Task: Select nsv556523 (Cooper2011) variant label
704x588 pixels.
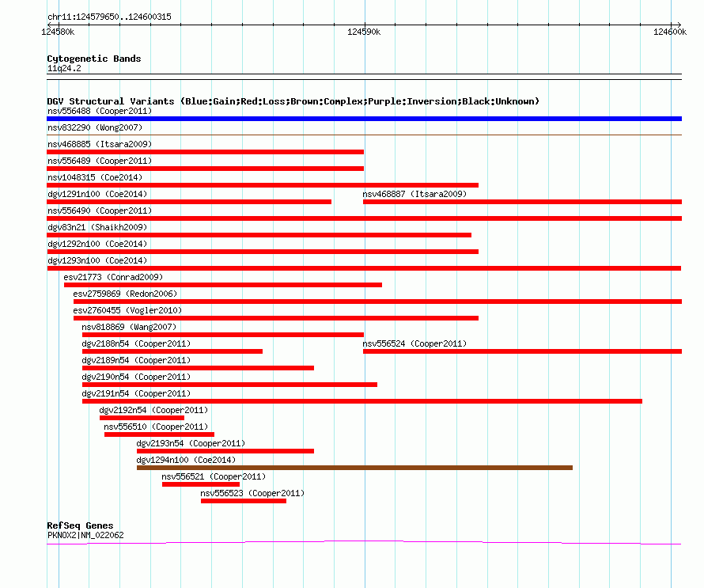Action: tap(252, 493)
